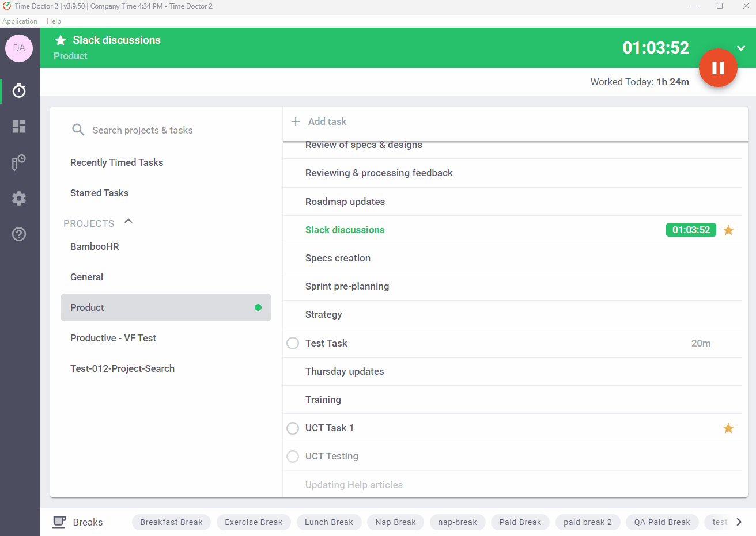Viewport: 756px width, 536px height.
Task: Collapse the PROJECTS section
Action: (128, 221)
